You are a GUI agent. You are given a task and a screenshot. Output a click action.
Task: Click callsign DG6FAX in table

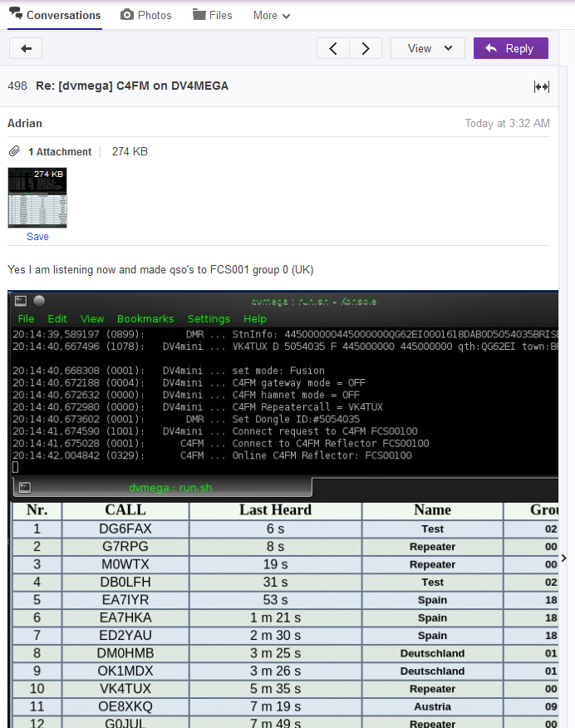[125, 529]
